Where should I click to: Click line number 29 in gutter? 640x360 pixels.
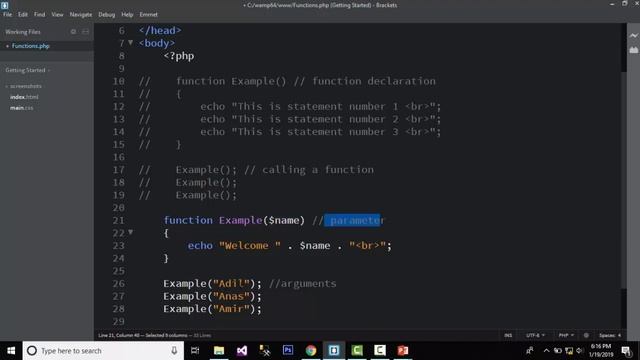tap(118, 322)
